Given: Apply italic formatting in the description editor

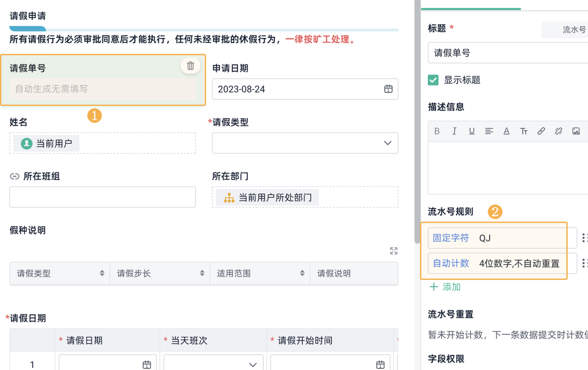Looking at the screenshot, I should pyautogui.click(x=454, y=131).
